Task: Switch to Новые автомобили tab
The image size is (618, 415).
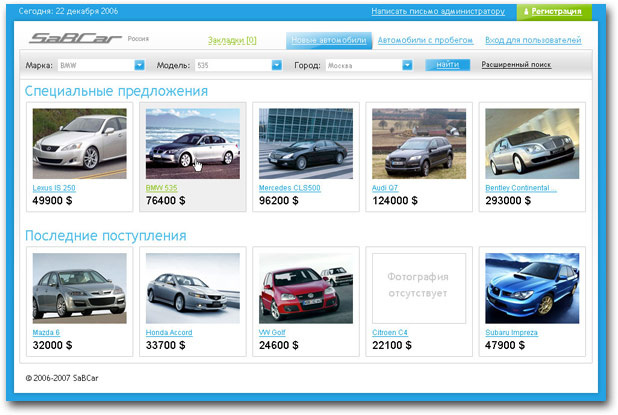Action: 329,40
